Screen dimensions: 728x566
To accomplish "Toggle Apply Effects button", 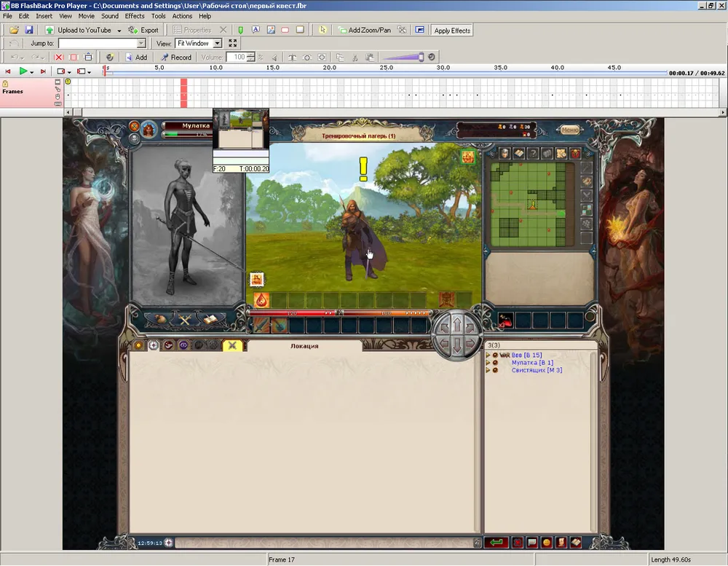I will pyautogui.click(x=452, y=30).
